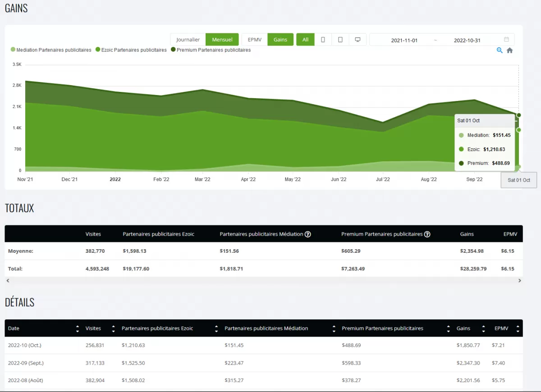Viewport: 541px width, 392px height.
Task: Toggle Mediation Partenaires publicitaires legend series
Action: click(51, 50)
